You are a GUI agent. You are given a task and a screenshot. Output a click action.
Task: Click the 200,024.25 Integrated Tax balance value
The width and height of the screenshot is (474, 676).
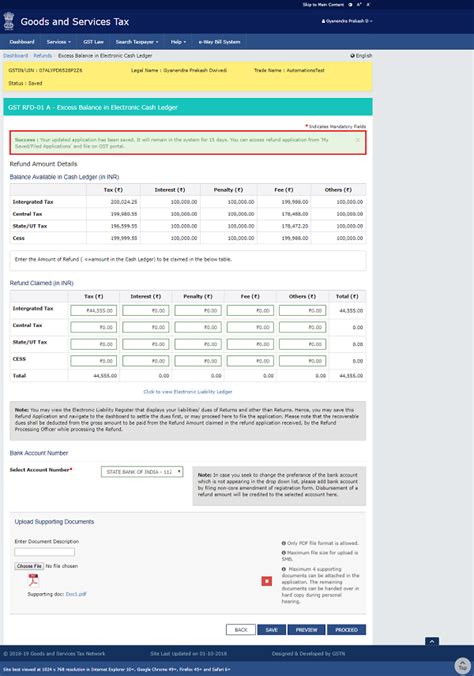pos(124,202)
